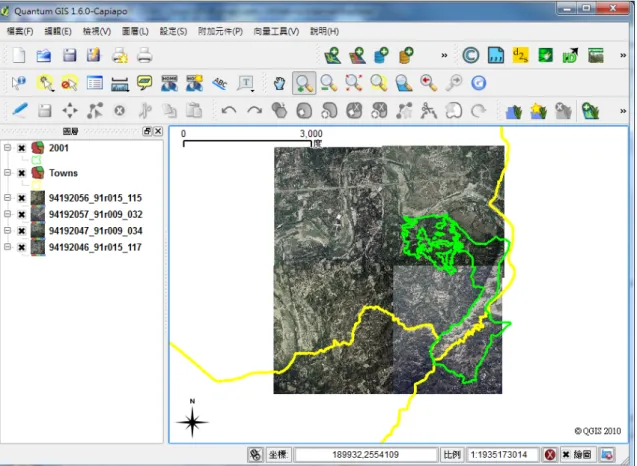The image size is (637, 466).
Task: Open the 附加元件(P) plugins menu
Action: click(220, 31)
